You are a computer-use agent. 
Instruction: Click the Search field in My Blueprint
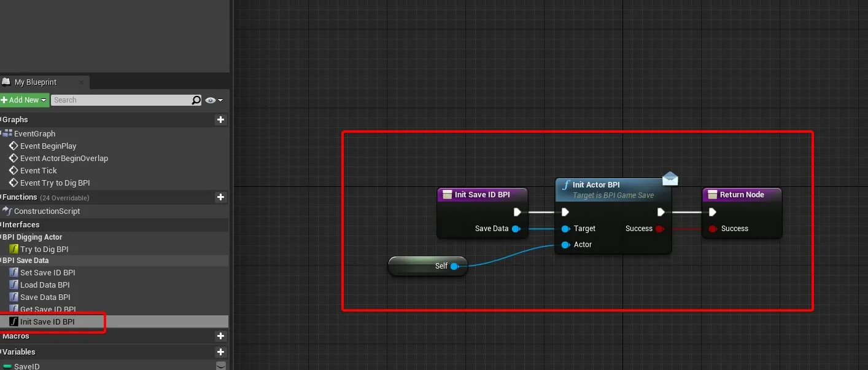point(120,100)
